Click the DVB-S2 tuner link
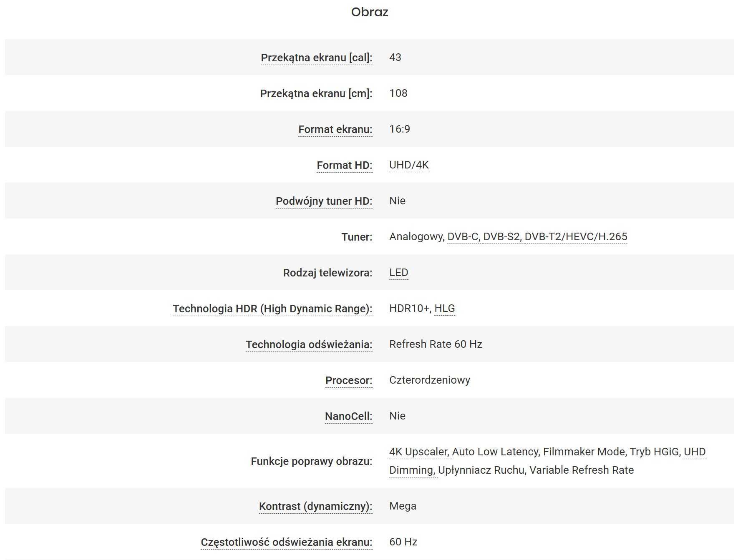The image size is (738, 560). [502, 236]
